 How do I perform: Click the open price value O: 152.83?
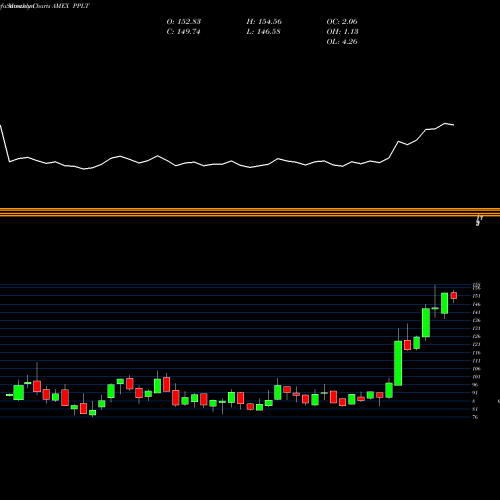click(184, 22)
